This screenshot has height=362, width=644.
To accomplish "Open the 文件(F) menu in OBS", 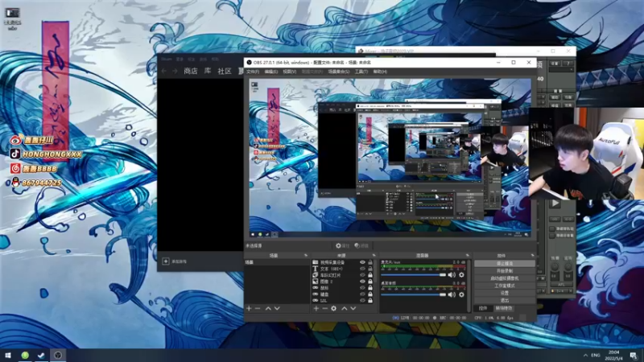I will click(x=253, y=72).
